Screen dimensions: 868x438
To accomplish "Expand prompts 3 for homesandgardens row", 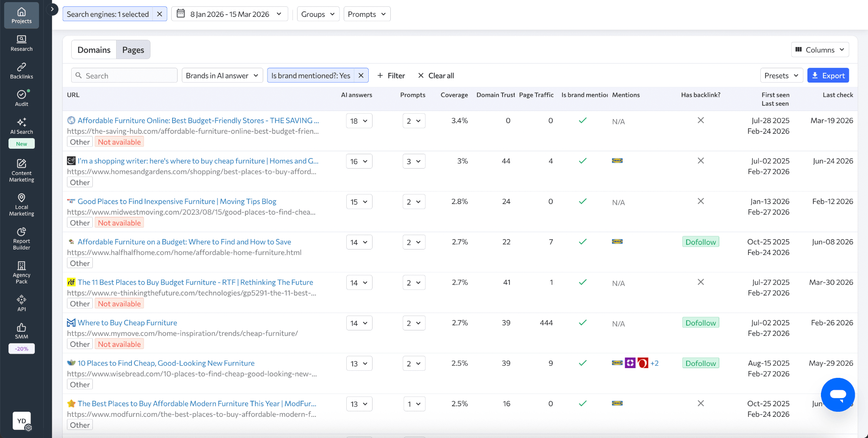I will coord(414,161).
